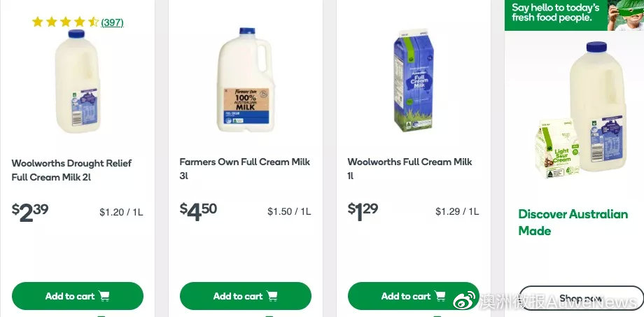This screenshot has width=644, height=317.
Task: Click cart icon on Drought Relief milk button
Action: (x=104, y=296)
